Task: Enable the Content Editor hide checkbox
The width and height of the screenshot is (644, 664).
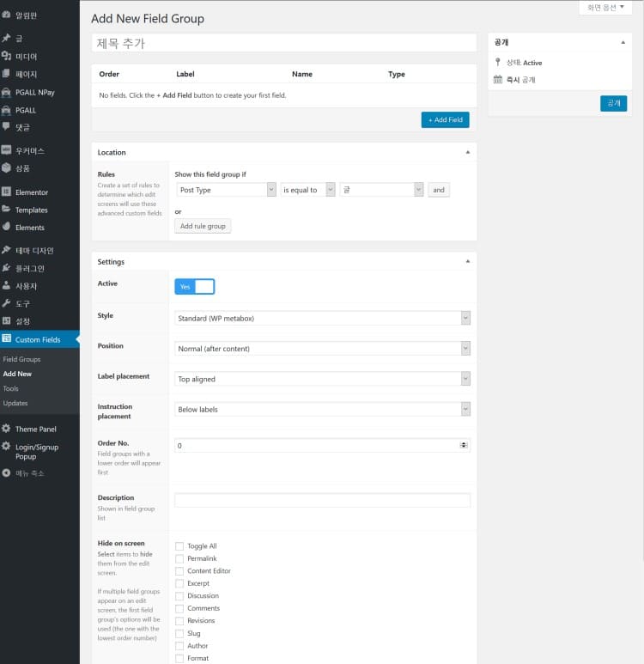Action: pos(179,571)
